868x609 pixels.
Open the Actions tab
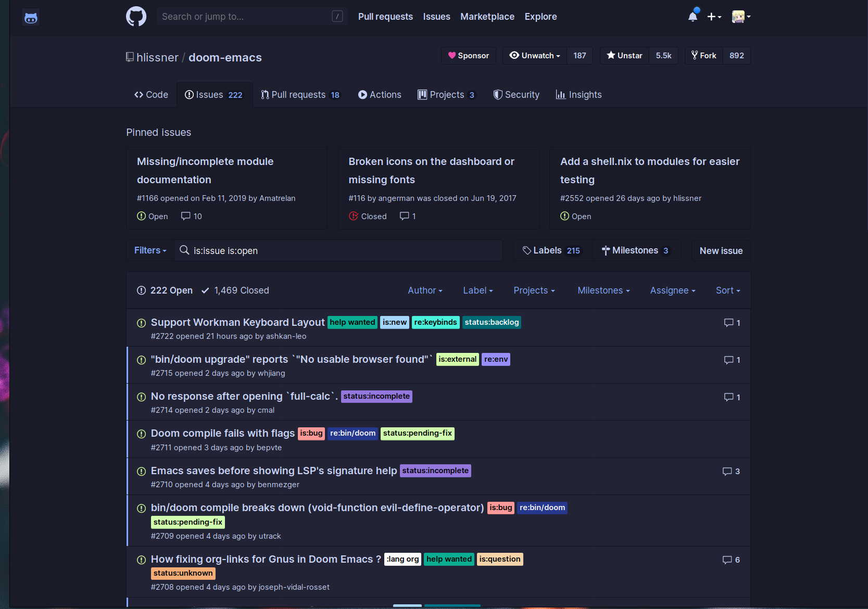(x=380, y=94)
